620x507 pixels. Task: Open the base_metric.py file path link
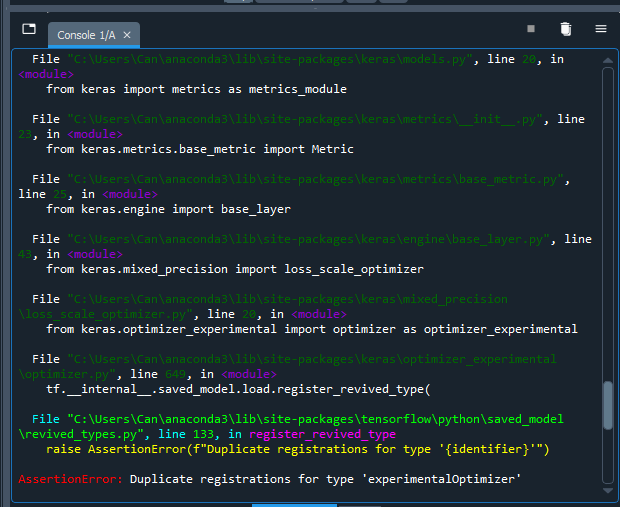pos(315,179)
